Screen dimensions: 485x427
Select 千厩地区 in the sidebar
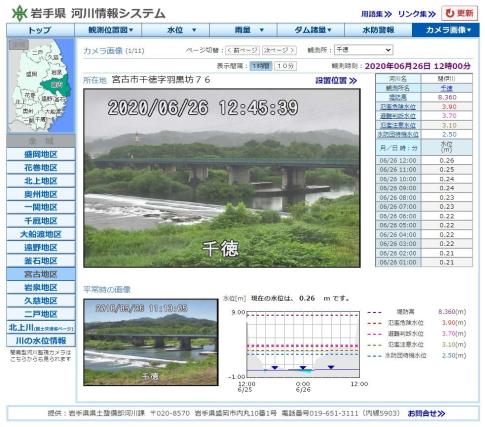41,221
